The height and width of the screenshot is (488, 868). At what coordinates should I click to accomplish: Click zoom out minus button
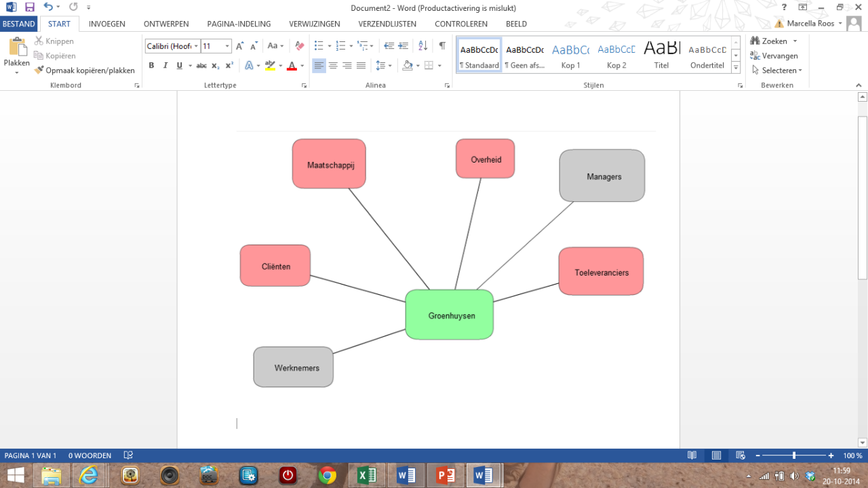point(757,455)
